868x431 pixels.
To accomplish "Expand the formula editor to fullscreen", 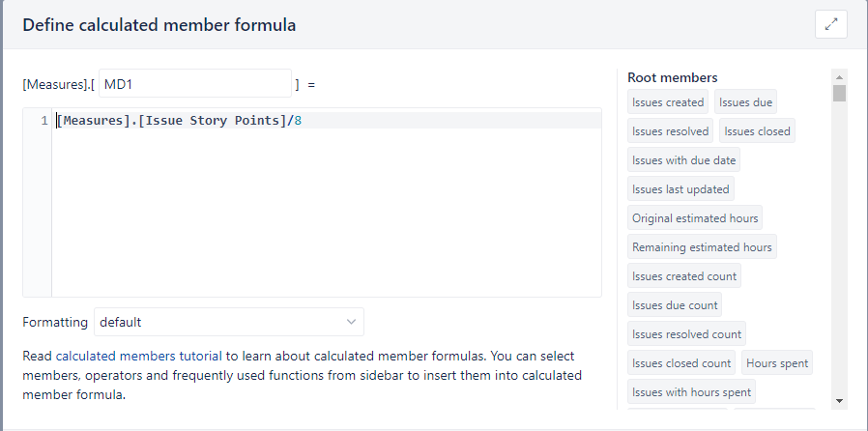I will tap(831, 24).
